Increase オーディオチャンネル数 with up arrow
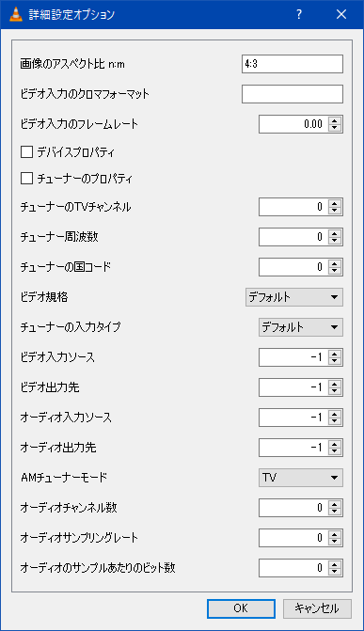 334,504
